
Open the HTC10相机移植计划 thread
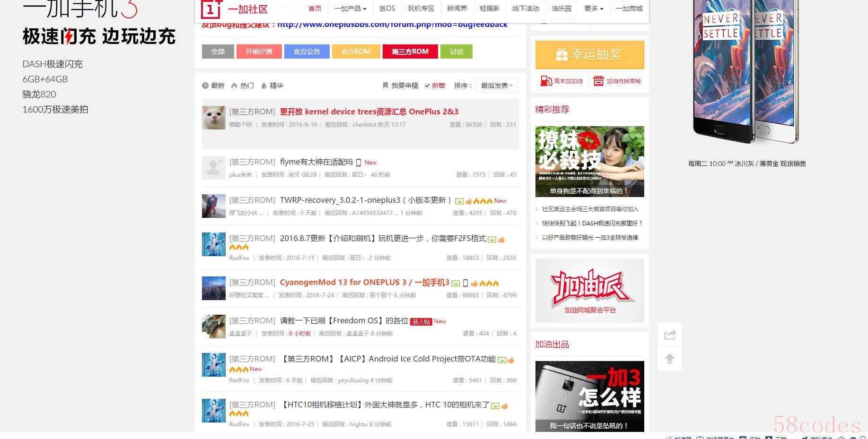(385, 405)
